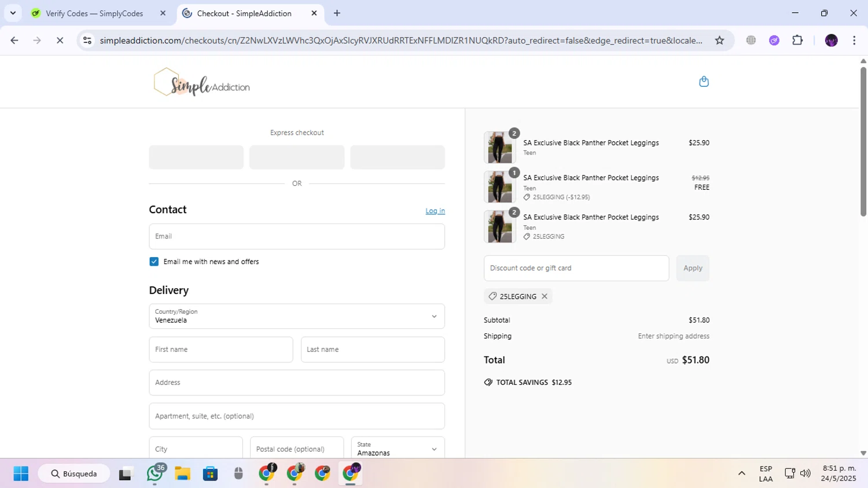The width and height of the screenshot is (868, 488).
Task: Focus the Apartment, suite, etc. field
Action: (x=297, y=416)
